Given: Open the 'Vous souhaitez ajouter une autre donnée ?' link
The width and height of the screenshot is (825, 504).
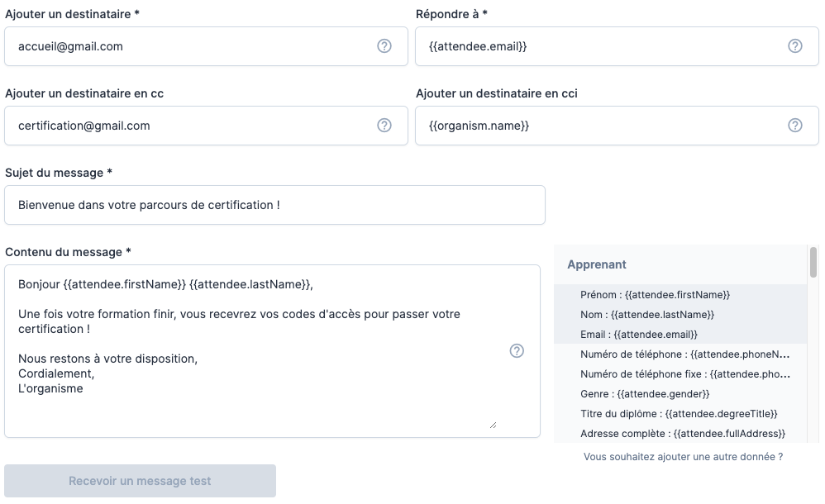Looking at the screenshot, I should (x=683, y=456).
